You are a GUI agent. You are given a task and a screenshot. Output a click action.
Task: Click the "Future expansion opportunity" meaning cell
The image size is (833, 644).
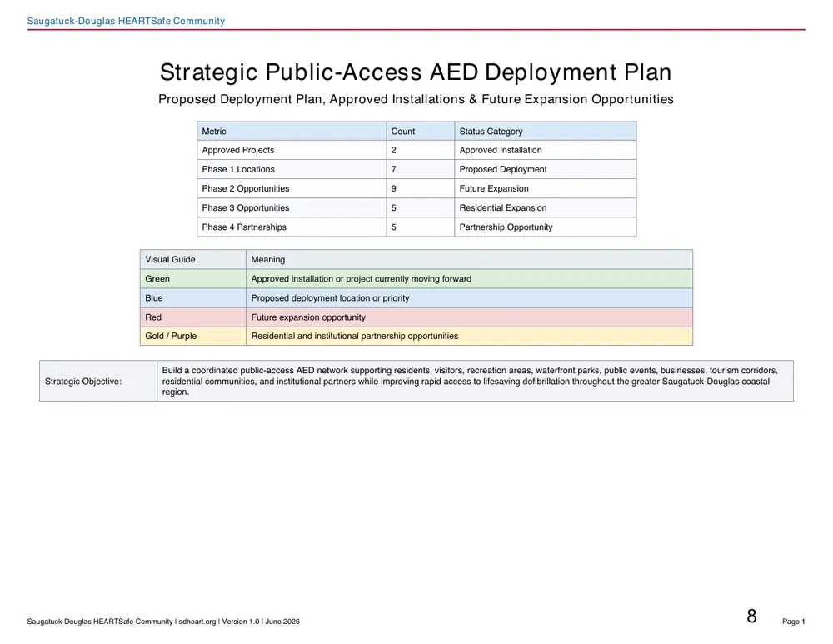[x=469, y=317]
